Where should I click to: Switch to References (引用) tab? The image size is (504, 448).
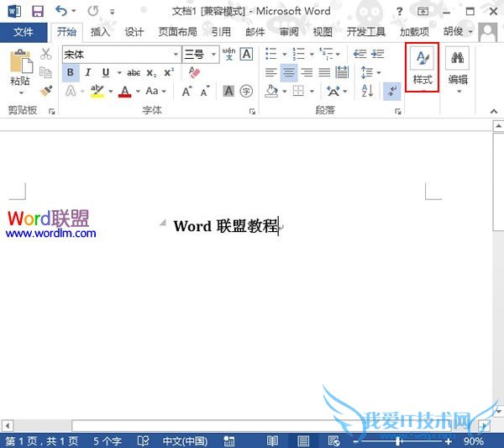(221, 32)
